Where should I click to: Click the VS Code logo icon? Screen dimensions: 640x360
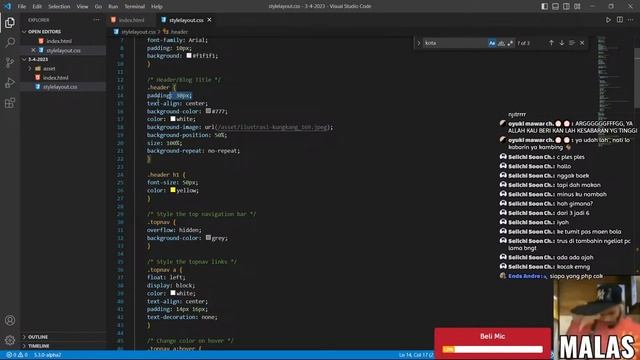[8, 6]
